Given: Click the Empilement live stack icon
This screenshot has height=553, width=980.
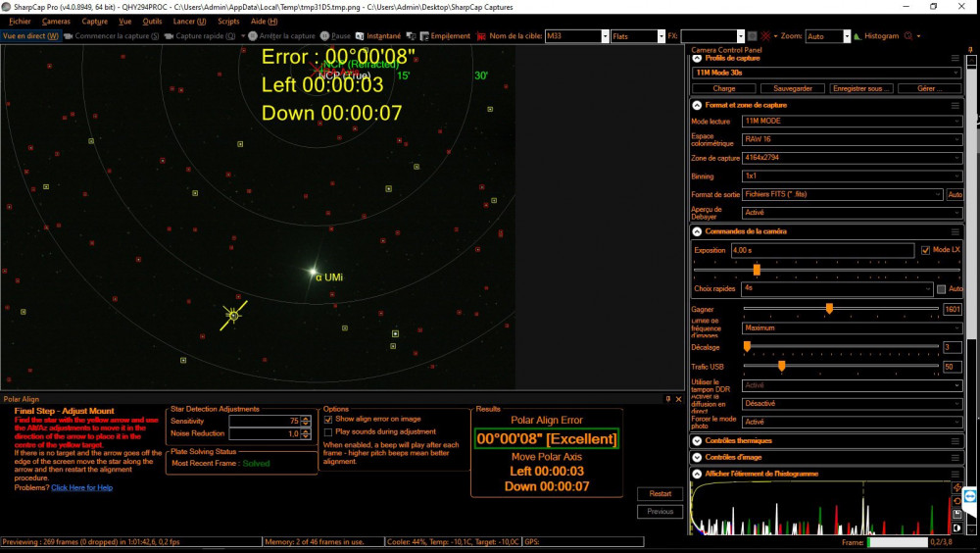Looking at the screenshot, I should [424, 36].
